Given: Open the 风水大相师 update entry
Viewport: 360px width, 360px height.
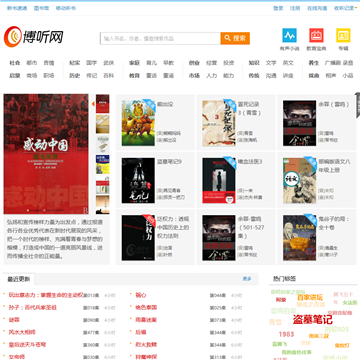Looking at the screenshot, I should click(x=22, y=332).
